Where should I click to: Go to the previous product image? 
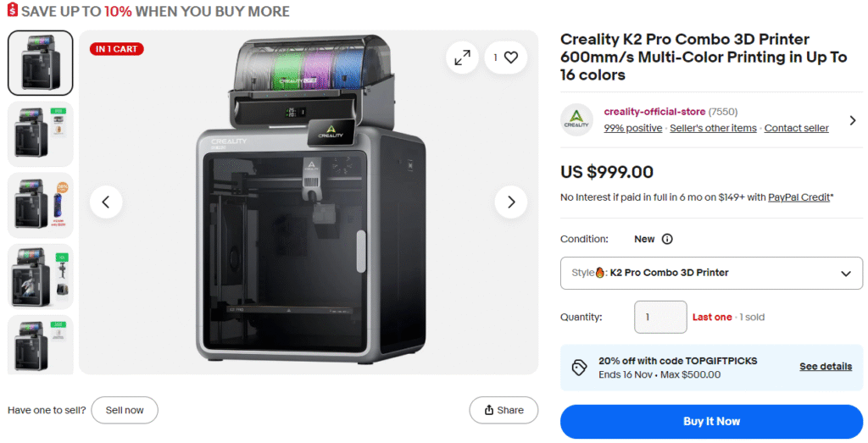point(106,202)
